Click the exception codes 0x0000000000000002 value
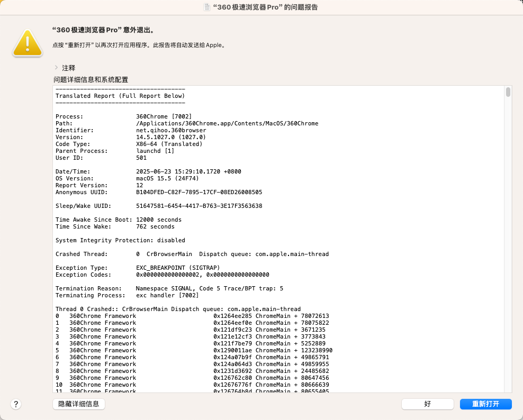523x420 pixels. 167,275
